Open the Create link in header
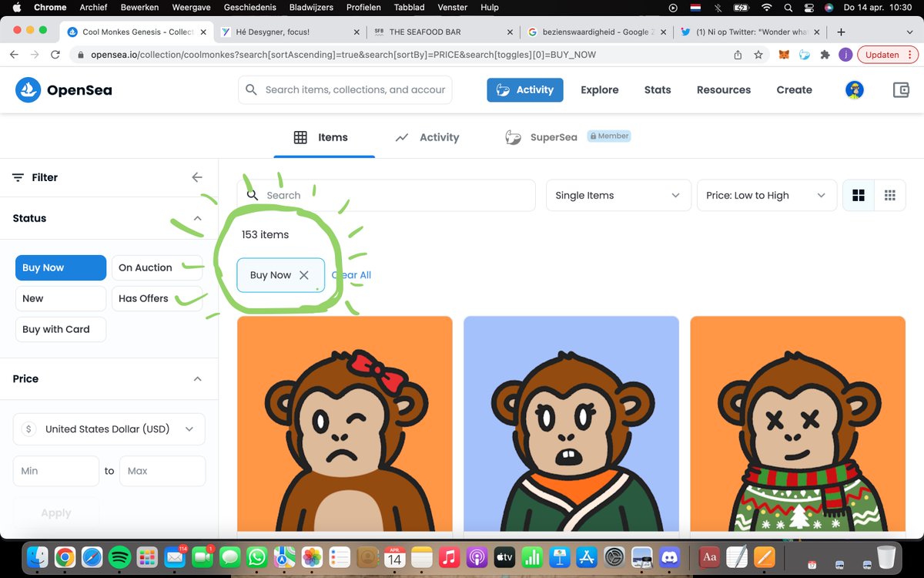 [x=794, y=89]
